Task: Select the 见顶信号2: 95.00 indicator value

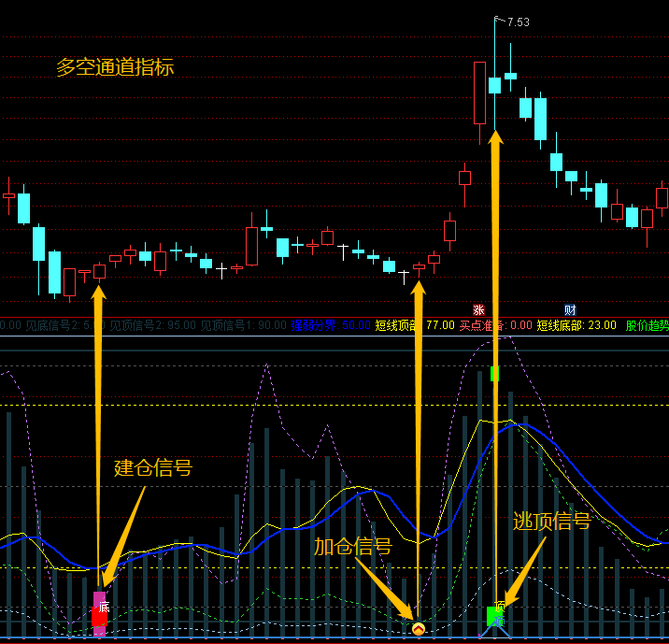Action: [x=153, y=326]
